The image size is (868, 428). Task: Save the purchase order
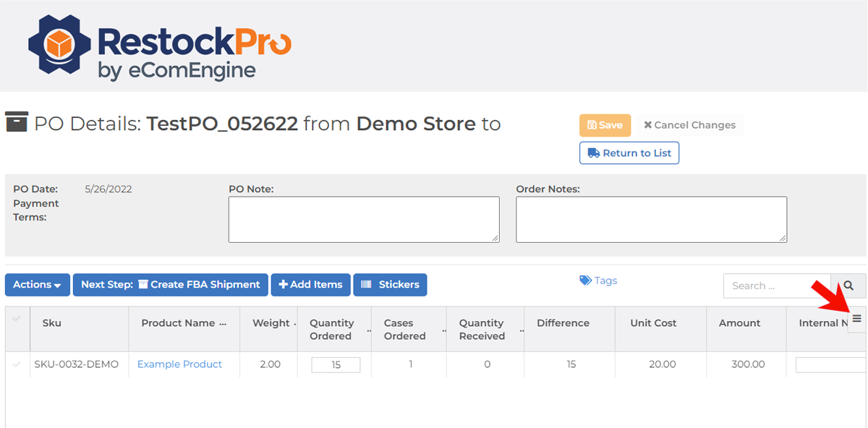coord(605,125)
